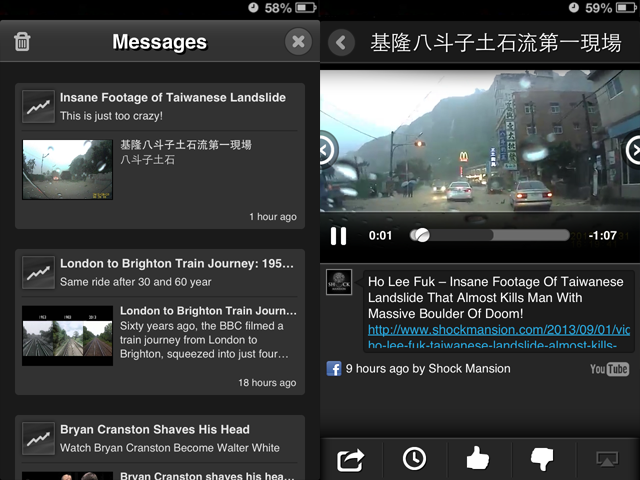Select the '1 hour ago' timestamp
Image resolution: width=640 pixels, height=480 pixels.
(273, 217)
